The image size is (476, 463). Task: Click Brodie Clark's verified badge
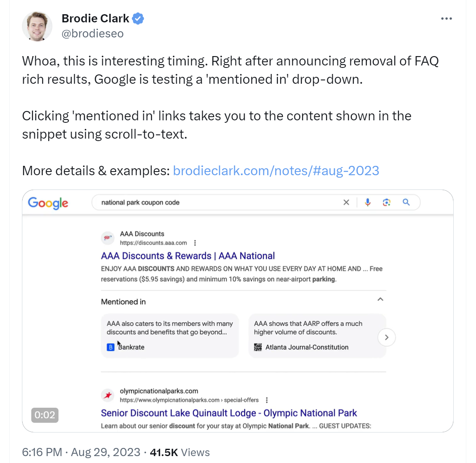point(138,18)
